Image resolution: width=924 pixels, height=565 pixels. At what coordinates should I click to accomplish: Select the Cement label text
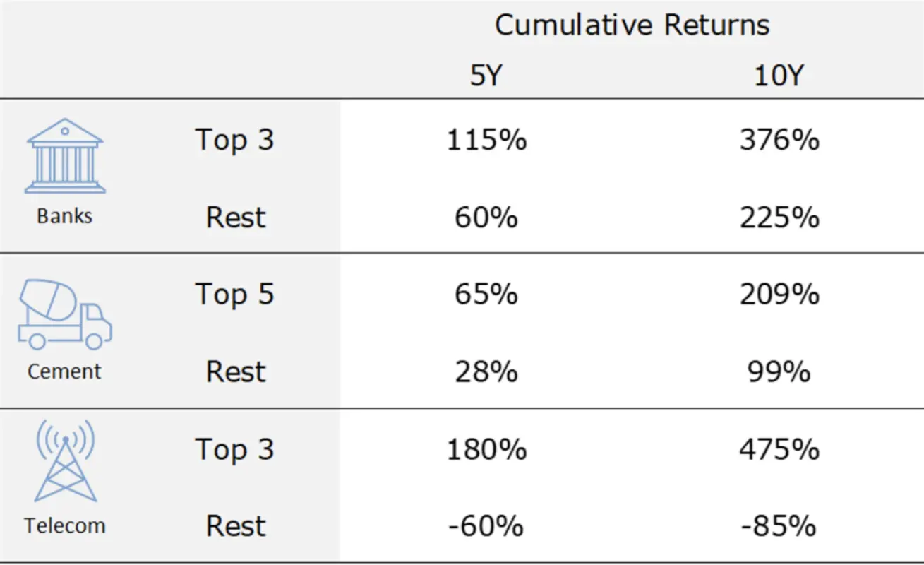(x=64, y=371)
